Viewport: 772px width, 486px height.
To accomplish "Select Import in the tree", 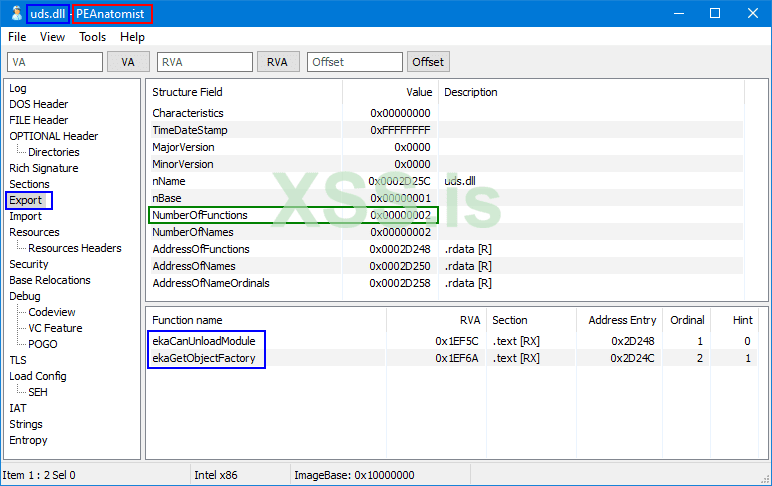I will (x=26, y=216).
